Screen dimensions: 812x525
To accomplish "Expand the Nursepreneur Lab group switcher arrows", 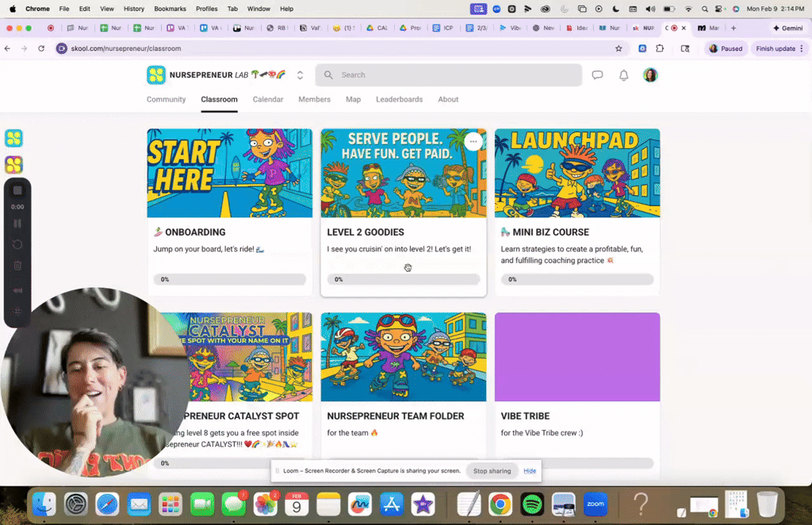I will click(300, 75).
